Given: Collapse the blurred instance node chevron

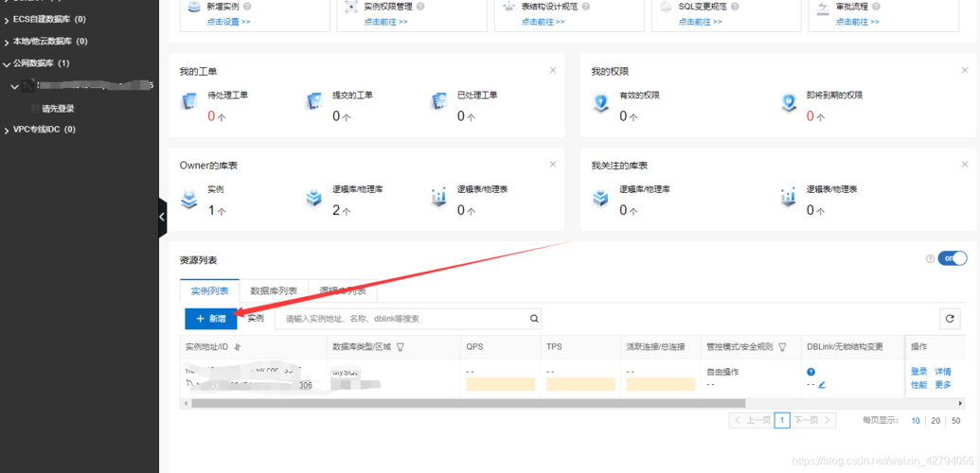Looking at the screenshot, I should coord(15,86).
